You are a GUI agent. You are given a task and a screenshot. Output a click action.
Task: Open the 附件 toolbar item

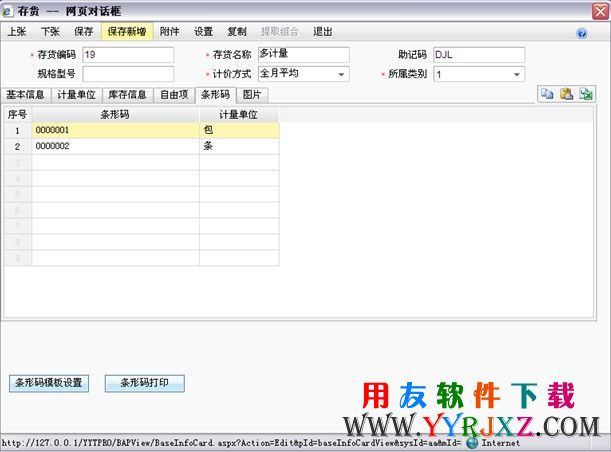[170, 32]
